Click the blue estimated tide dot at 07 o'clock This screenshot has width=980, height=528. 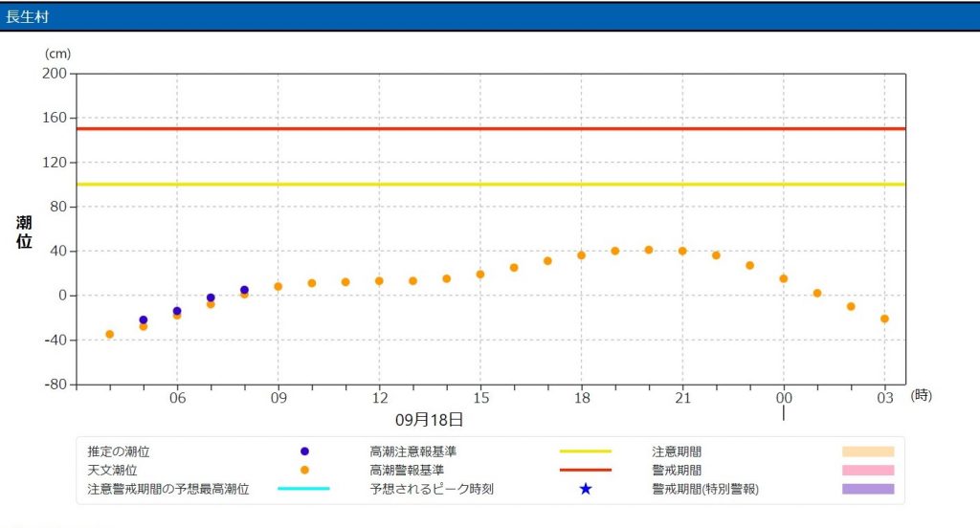(211, 298)
